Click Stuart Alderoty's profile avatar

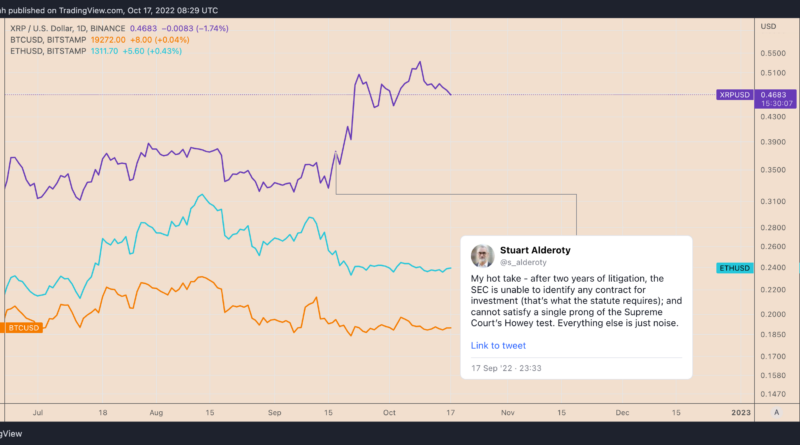(483, 255)
